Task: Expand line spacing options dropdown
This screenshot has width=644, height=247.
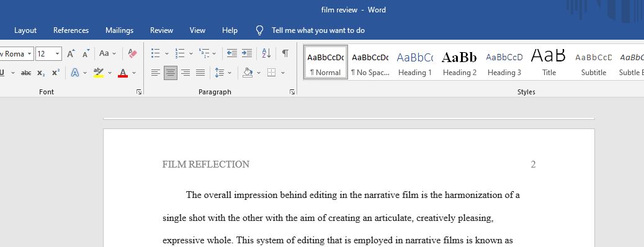Action: 230,73
